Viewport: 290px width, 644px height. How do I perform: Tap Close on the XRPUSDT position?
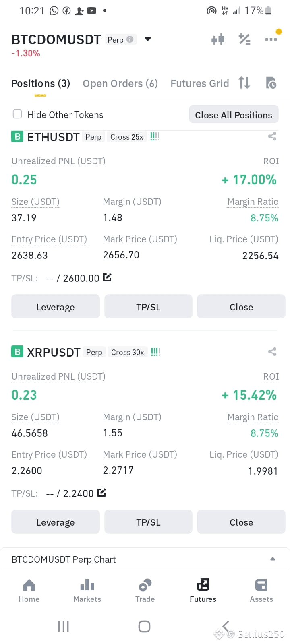coord(241,522)
